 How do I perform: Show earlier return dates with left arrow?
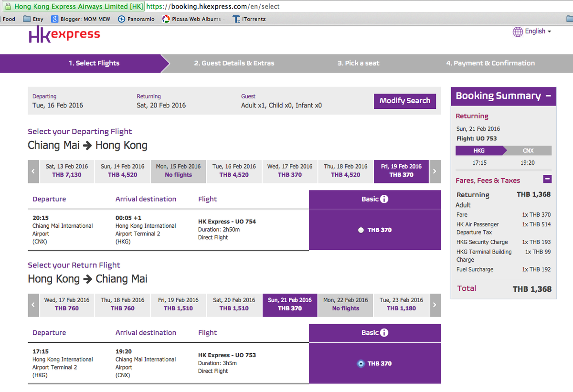click(x=33, y=305)
